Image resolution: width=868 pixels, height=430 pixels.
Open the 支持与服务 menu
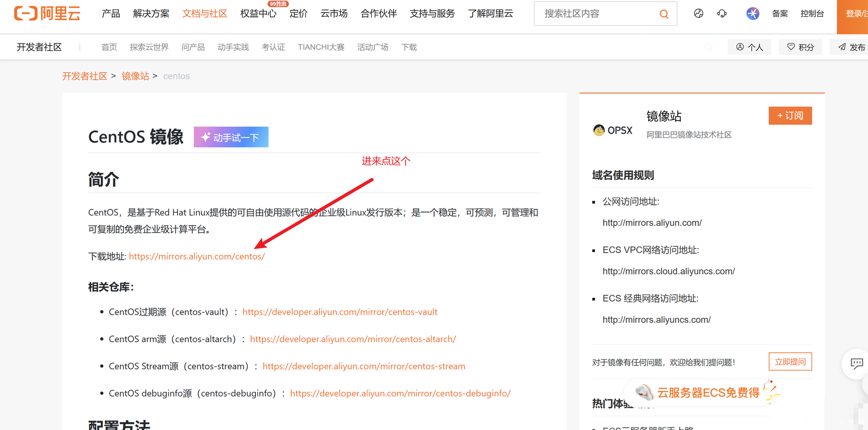point(432,14)
